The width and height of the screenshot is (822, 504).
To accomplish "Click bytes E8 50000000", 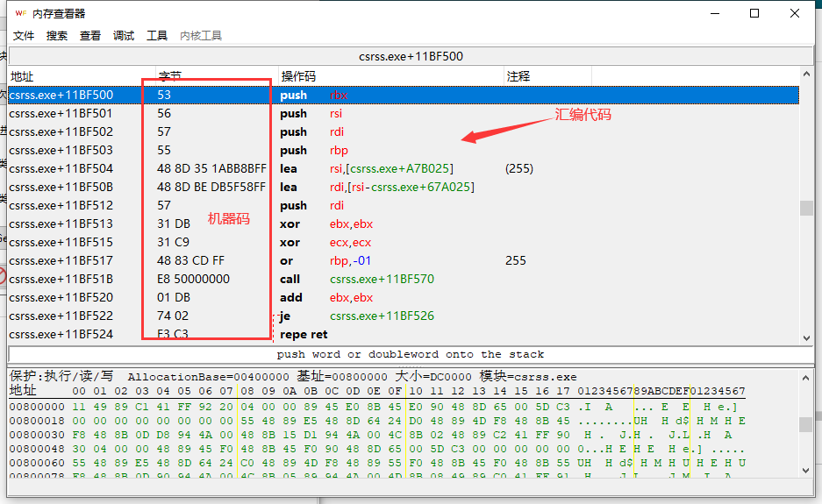I will pos(194,280).
